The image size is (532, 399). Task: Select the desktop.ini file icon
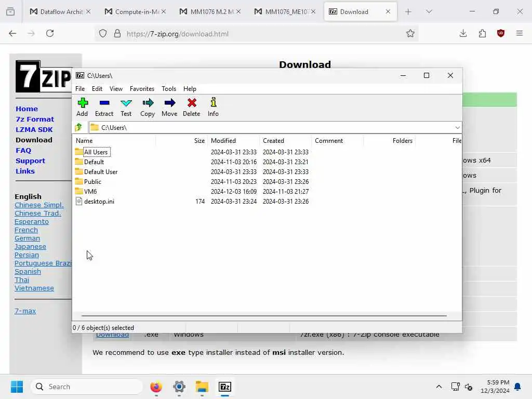tap(79, 201)
